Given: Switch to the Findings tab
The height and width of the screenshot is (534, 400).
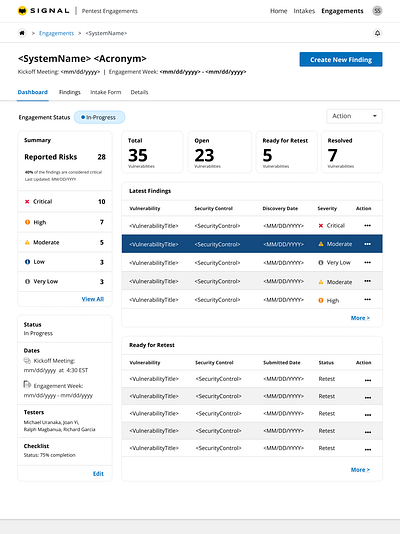Looking at the screenshot, I should point(70,92).
